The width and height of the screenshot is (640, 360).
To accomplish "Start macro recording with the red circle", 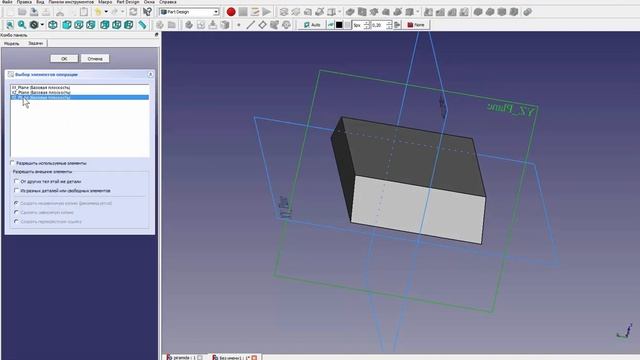I will (x=231, y=12).
